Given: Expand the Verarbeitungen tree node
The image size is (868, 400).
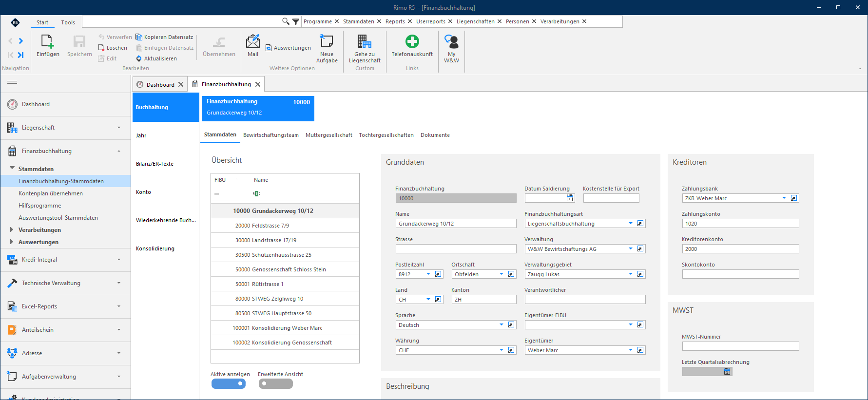Looking at the screenshot, I should tap(12, 229).
